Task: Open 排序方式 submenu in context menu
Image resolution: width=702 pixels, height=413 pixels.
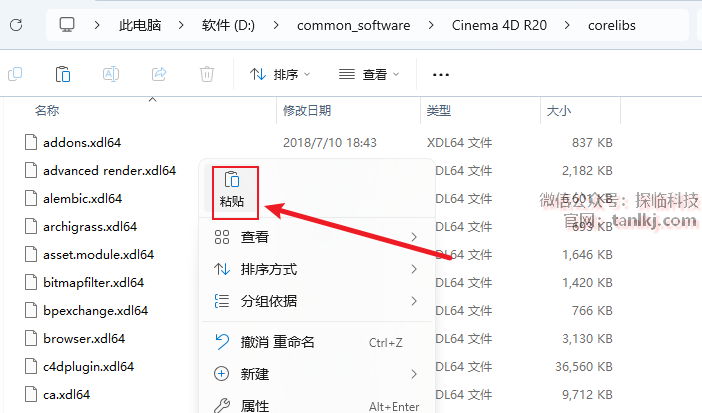Action: 317,269
